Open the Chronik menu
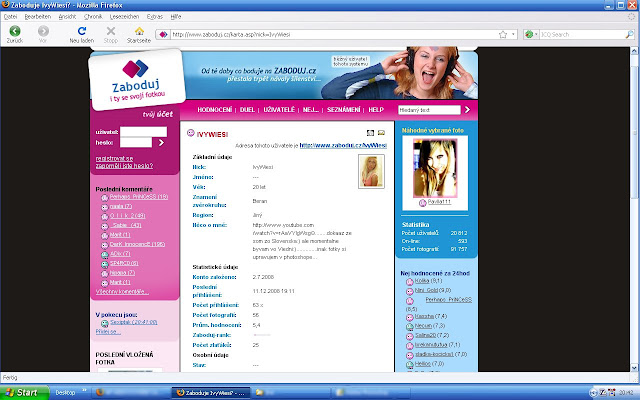 [93, 17]
